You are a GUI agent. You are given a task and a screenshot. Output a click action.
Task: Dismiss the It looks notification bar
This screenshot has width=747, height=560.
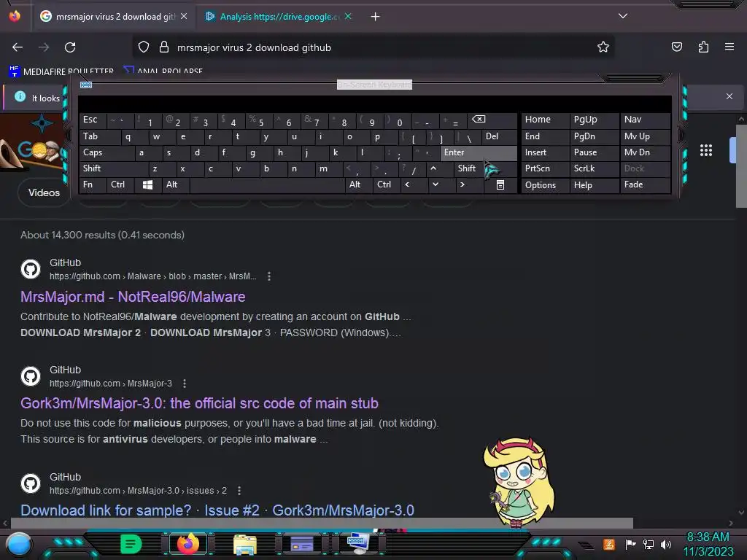pos(729,96)
